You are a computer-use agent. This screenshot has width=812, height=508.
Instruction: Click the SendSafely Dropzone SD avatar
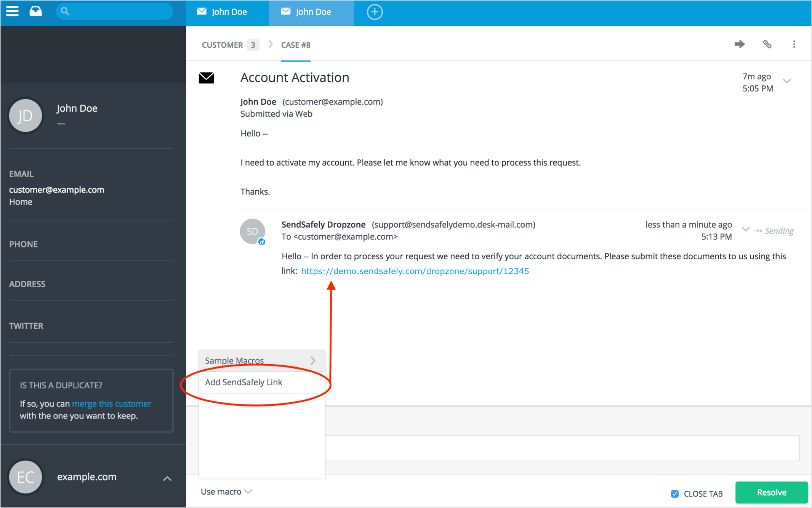(252, 231)
